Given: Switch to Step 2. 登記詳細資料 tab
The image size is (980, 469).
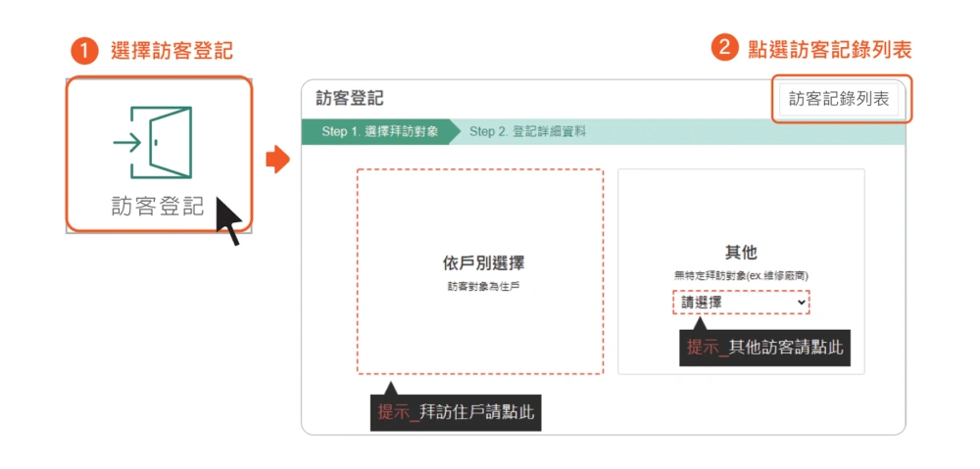Looking at the screenshot, I should (527, 132).
